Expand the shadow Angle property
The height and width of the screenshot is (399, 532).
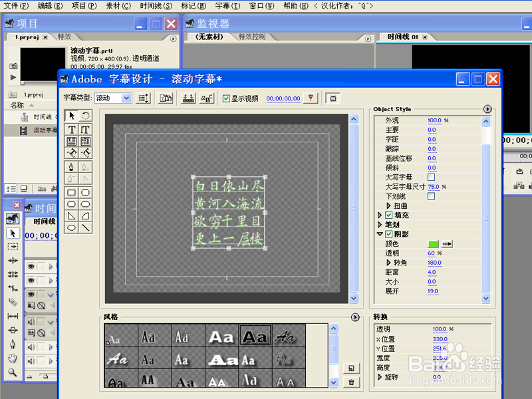coord(388,263)
